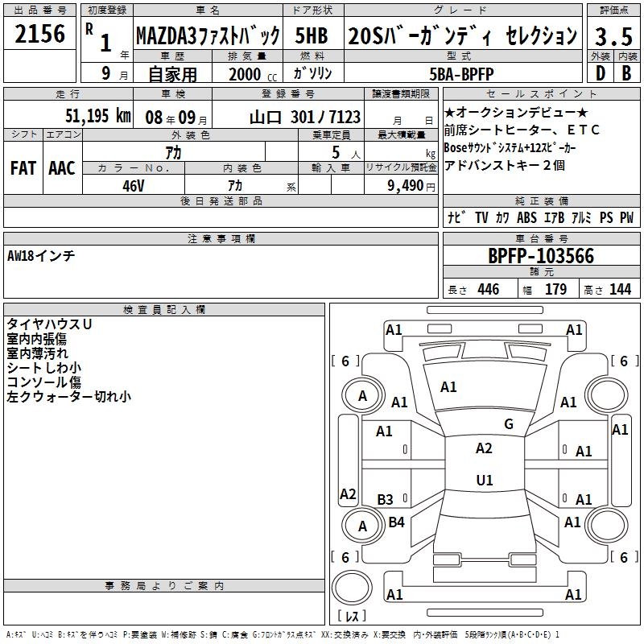Click lot number 2156
The height and width of the screenshot is (644, 644).
click(x=39, y=34)
